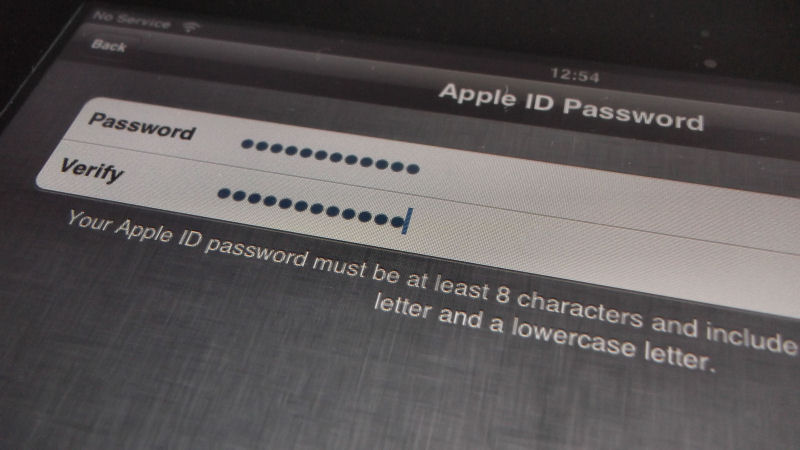Screen dimensions: 800x450
Task: Click the '8 characters' requirement text
Action: pyautogui.click(x=569, y=306)
